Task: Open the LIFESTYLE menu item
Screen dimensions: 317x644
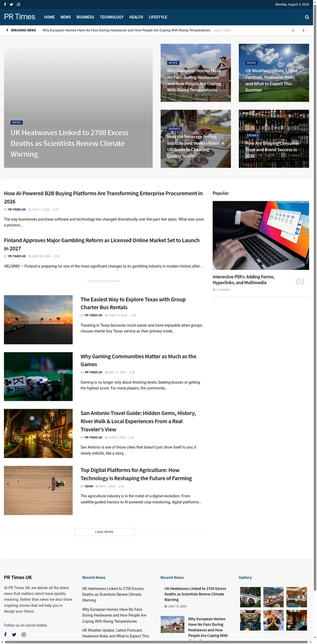Action: [x=158, y=17]
